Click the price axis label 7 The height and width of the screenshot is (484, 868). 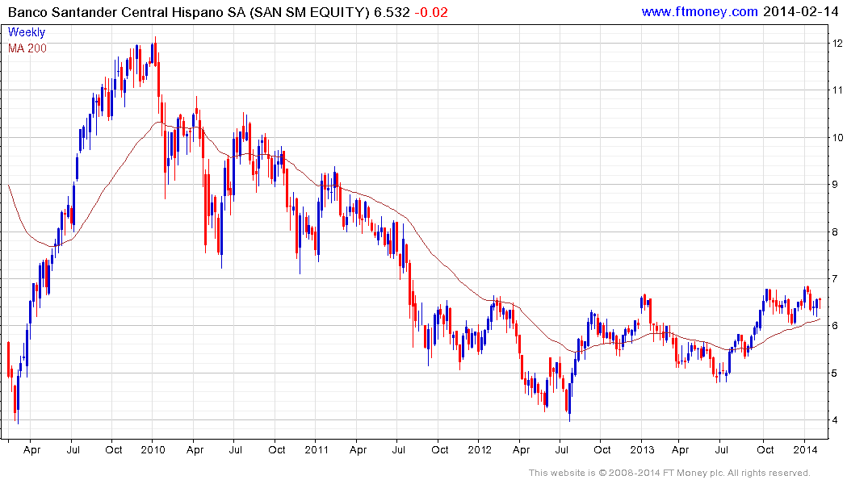click(x=836, y=279)
